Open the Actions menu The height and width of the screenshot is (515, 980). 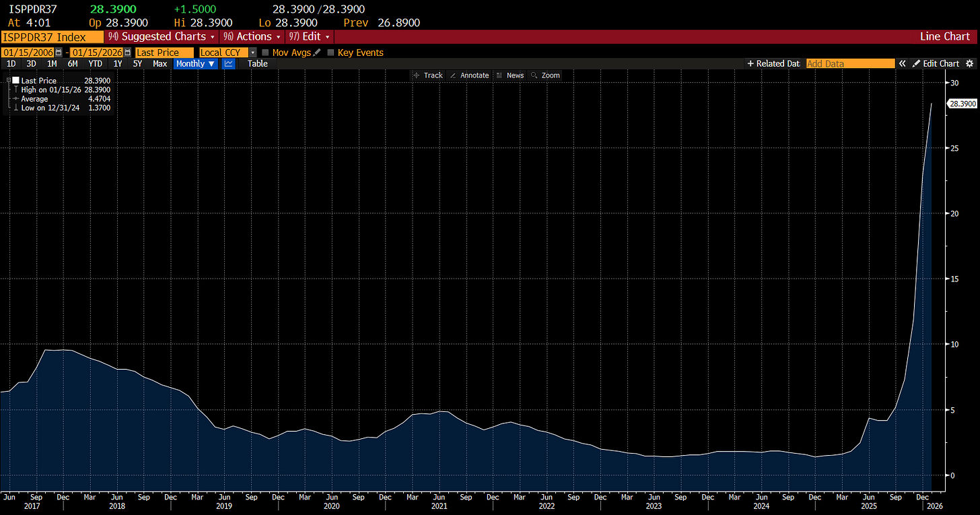point(253,37)
